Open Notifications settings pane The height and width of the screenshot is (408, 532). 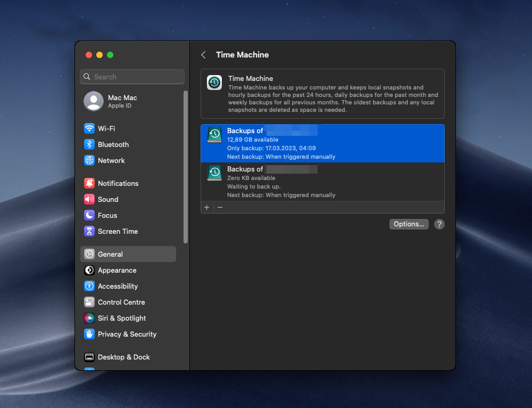[128, 183]
